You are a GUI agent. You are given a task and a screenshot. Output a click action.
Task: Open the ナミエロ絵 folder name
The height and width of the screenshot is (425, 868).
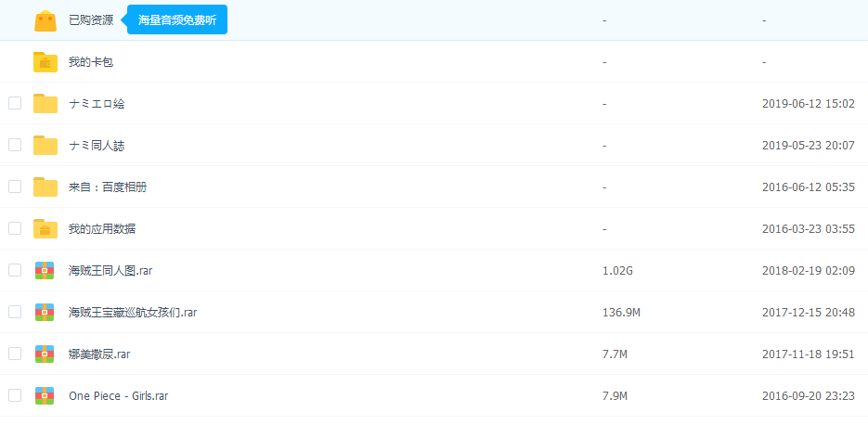coord(97,104)
